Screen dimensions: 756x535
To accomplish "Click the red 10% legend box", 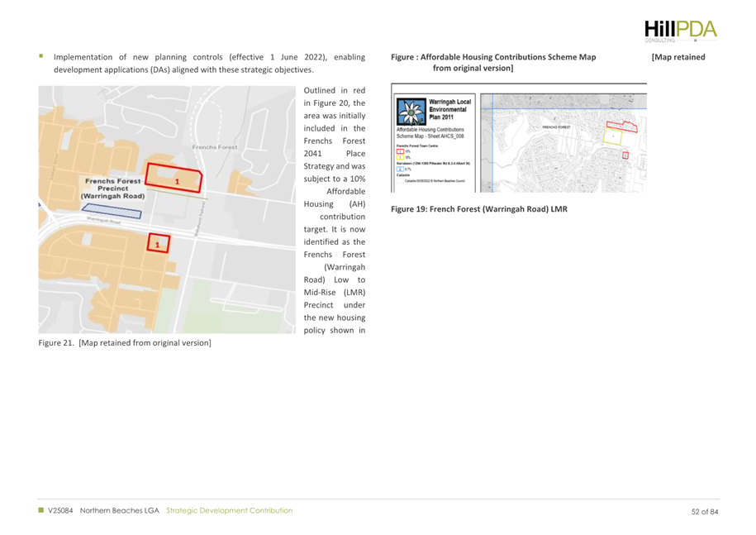I will tap(402, 152).
